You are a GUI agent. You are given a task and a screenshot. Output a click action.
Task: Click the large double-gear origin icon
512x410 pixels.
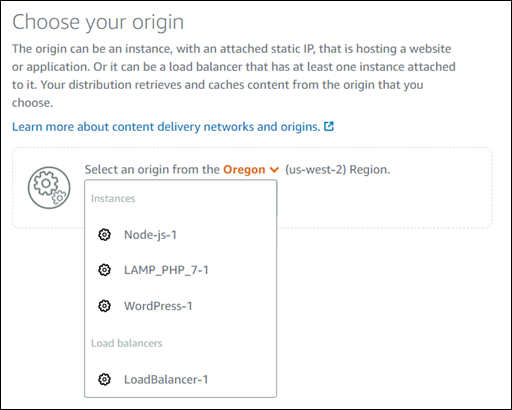pyautogui.click(x=49, y=188)
